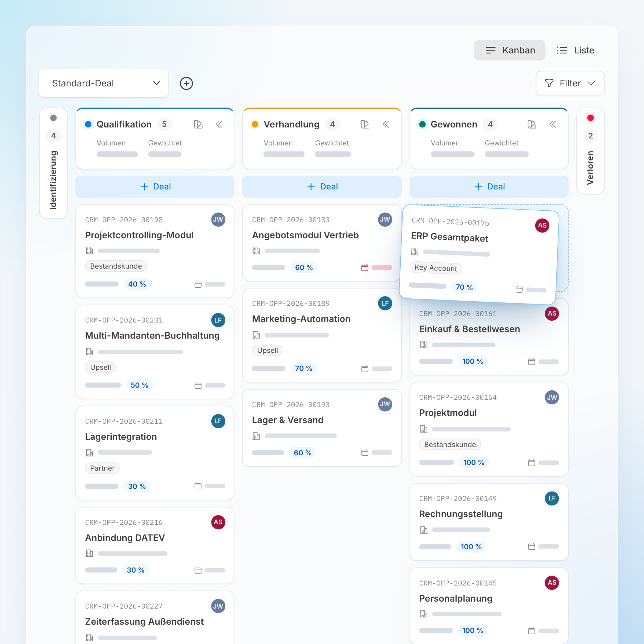
Task: Open the Marketing-Automation deal title
Action: pyautogui.click(x=301, y=319)
